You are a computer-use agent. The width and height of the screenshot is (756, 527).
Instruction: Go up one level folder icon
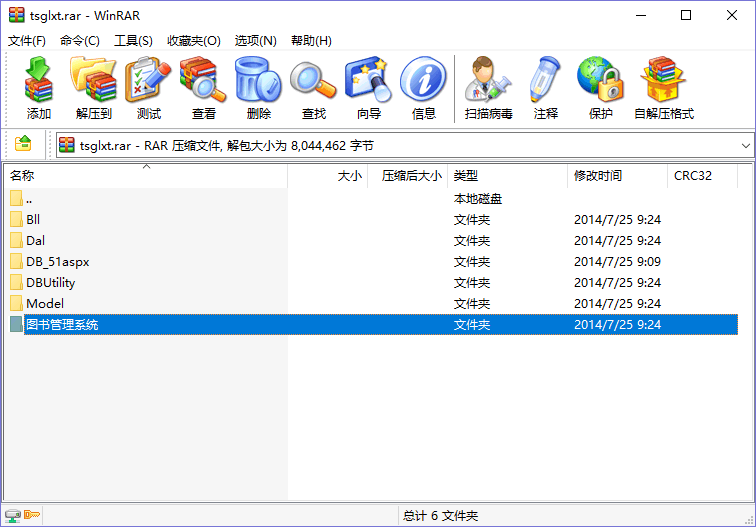coord(23,144)
